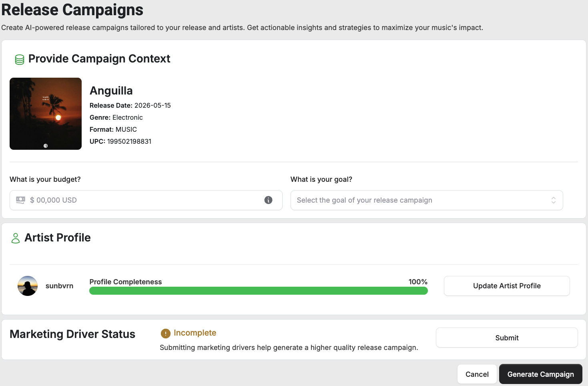Click the money bill icon in budget field
This screenshot has height=386, width=588.
[20, 200]
